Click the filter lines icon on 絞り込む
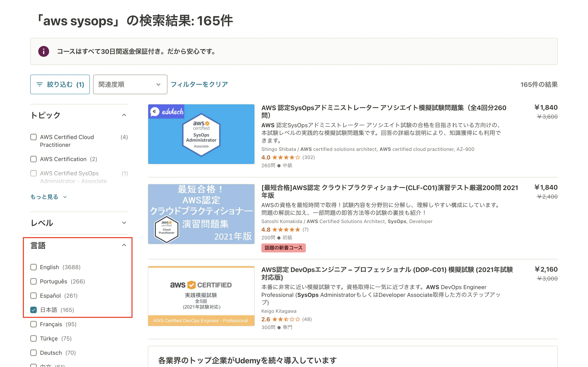Viewport: 588px width, 367px height. [39, 84]
